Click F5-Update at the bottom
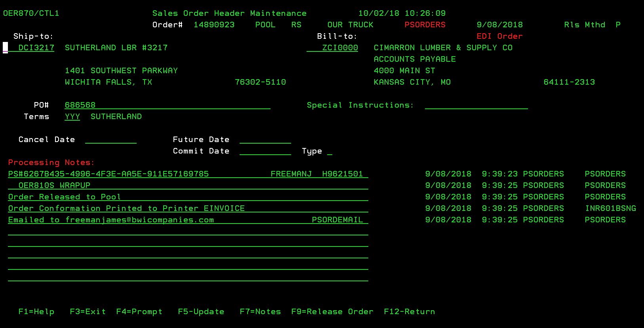This screenshot has width=644, height=328. [x=201, y=312]
